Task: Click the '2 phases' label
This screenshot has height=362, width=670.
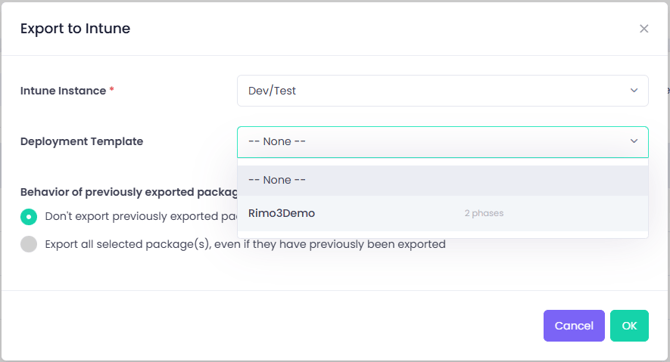Action: 484,213
